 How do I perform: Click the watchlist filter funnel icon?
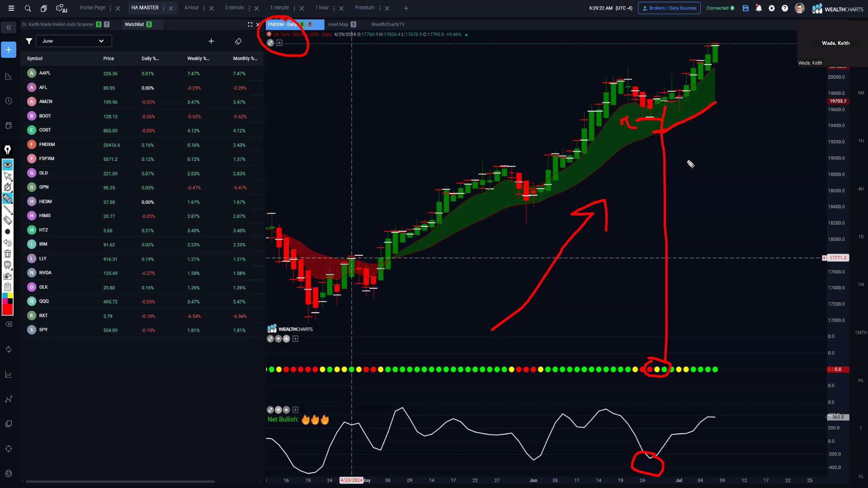pyautogui.click(x=29, y=41)
